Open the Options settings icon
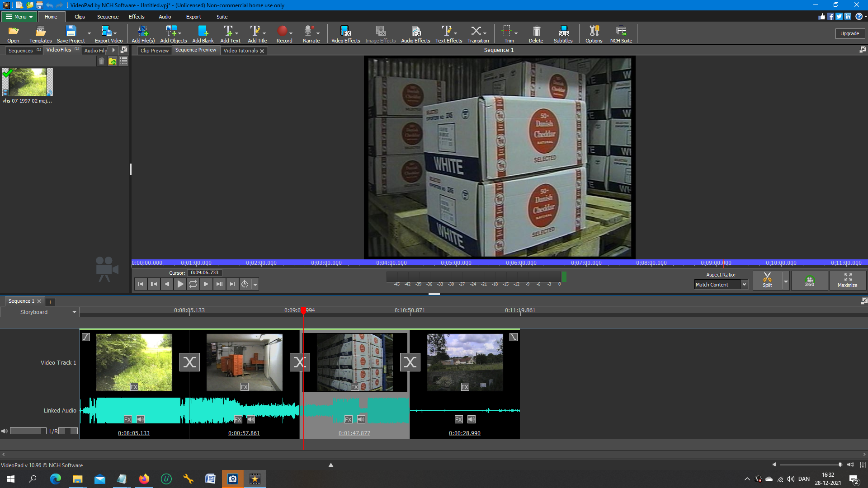Viewport: 868px width, 488px height. coord(594,34)
